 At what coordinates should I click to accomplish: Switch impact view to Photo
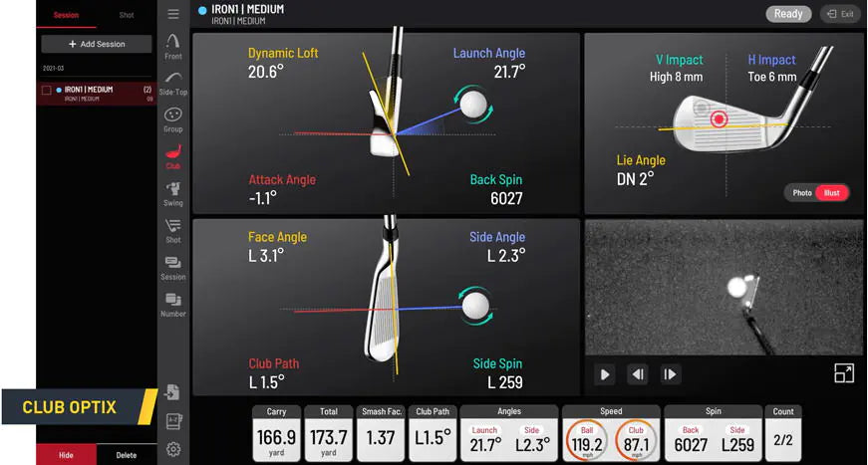click(x=802, y=193)
